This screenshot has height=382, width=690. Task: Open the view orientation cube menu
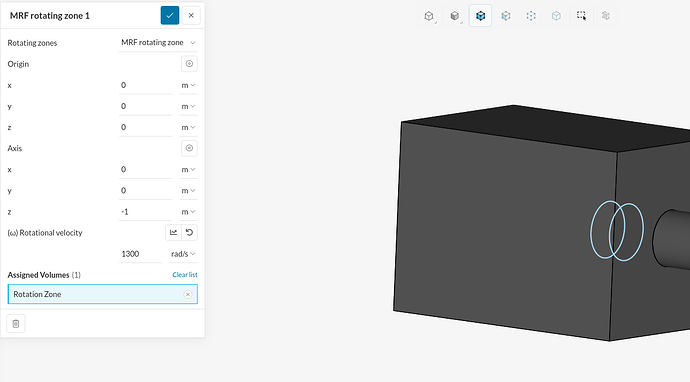pos(429,16)
